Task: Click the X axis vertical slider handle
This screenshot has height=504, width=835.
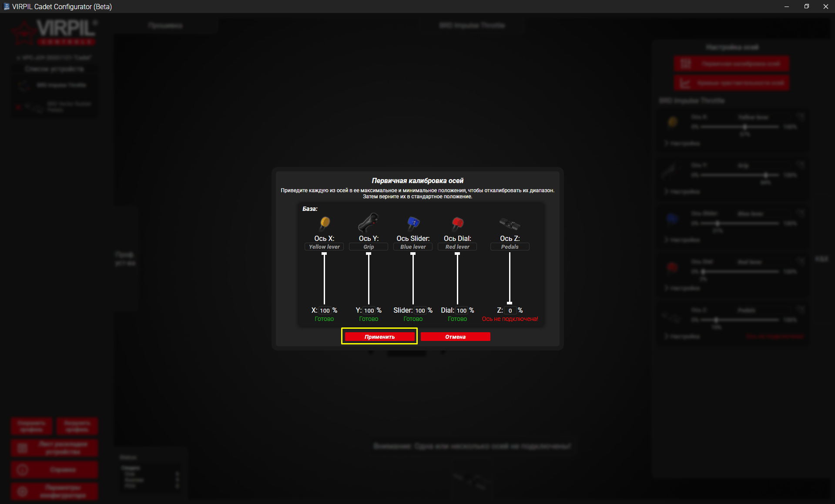Action: click(x=324, y=254)
